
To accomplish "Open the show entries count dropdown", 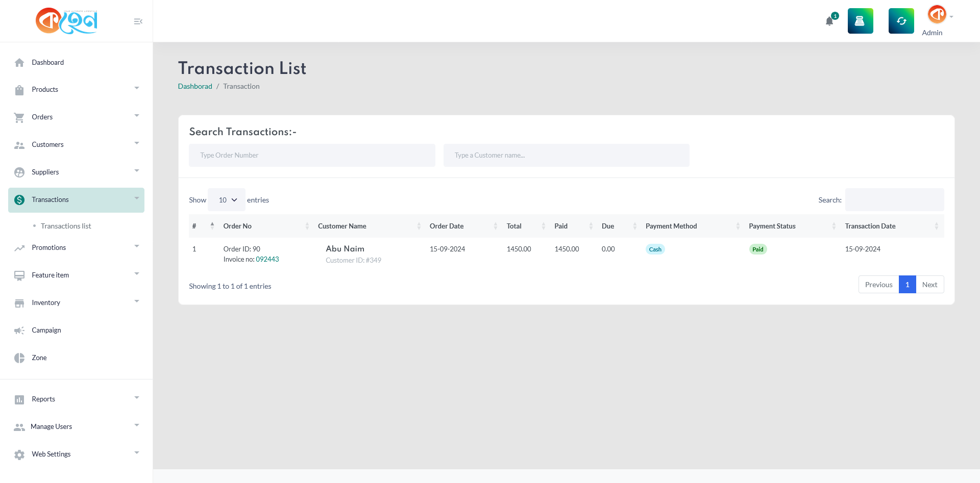I will coord(227,200).
